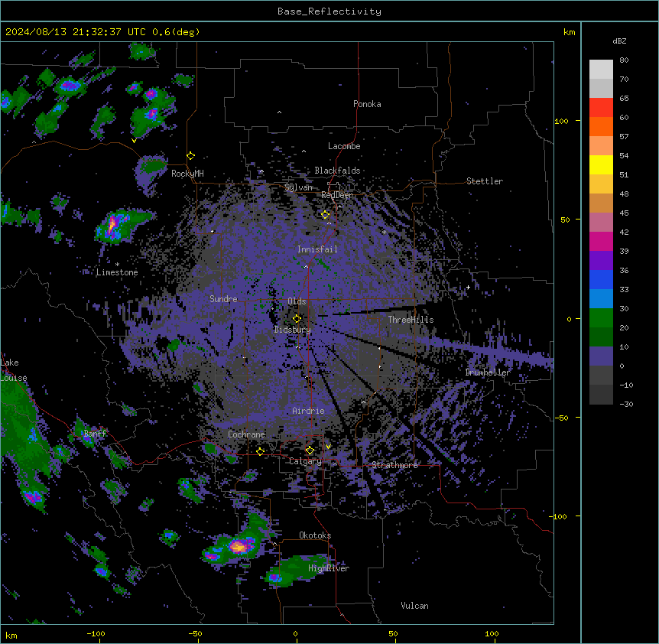This screenshot has height=644, width=659.
Task: Select the Drumheller label
Action: click(488, 372)
